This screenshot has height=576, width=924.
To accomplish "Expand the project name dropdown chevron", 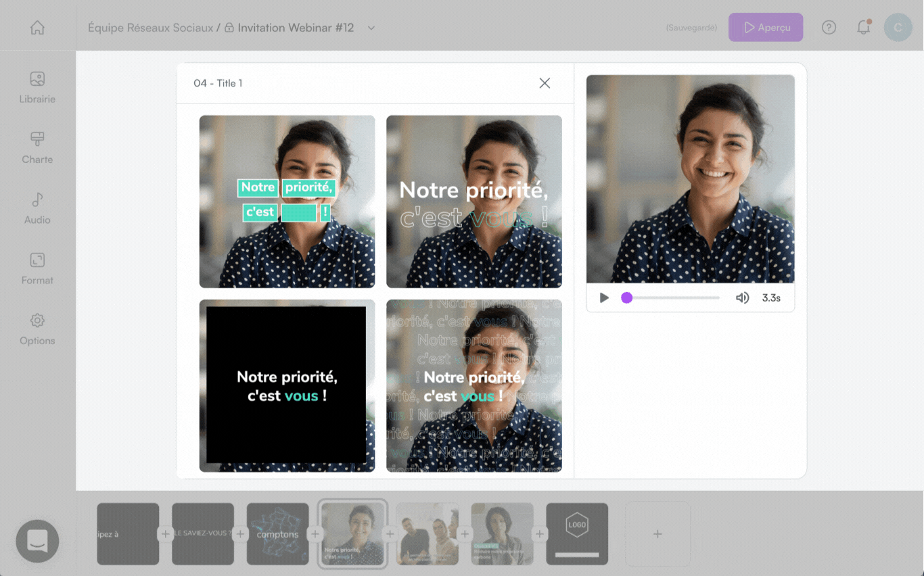I will point(371,28).
